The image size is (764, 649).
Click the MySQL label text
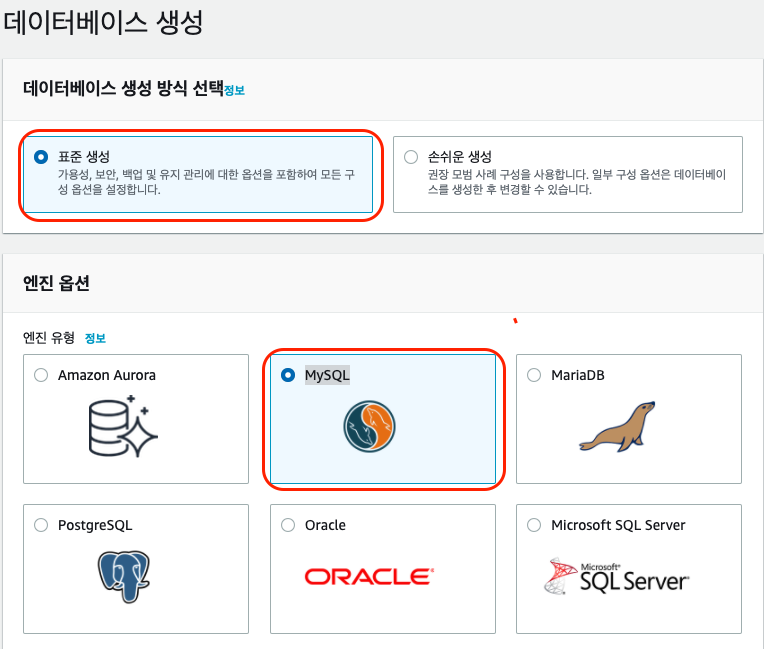click(327, 375)
